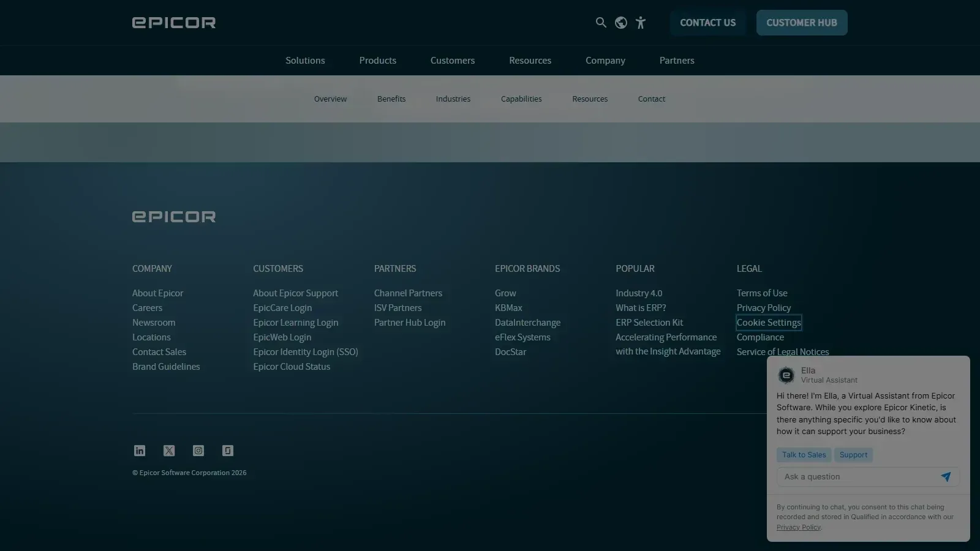
Task: Jump to the Contact section tab
Action: tap(652, 99)
